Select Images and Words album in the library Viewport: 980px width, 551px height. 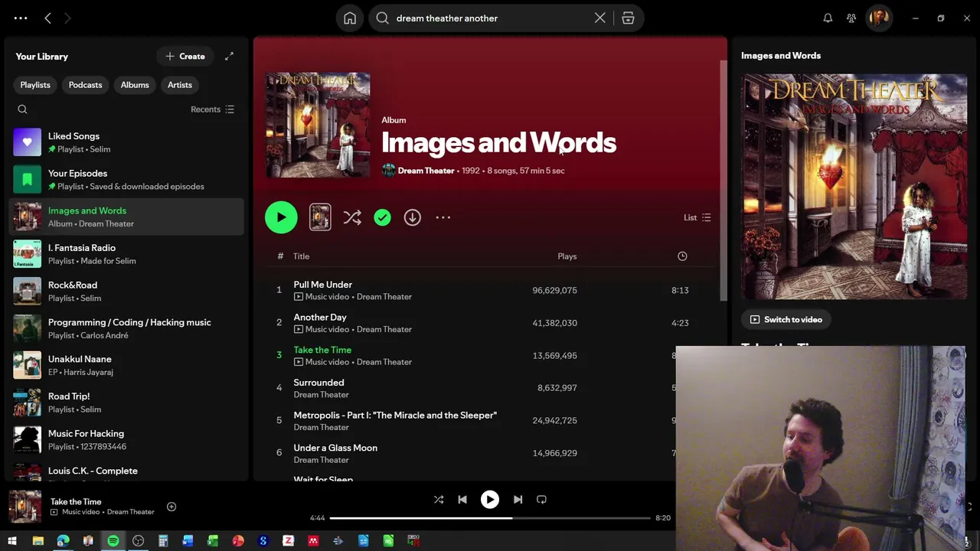click(126, 217)
